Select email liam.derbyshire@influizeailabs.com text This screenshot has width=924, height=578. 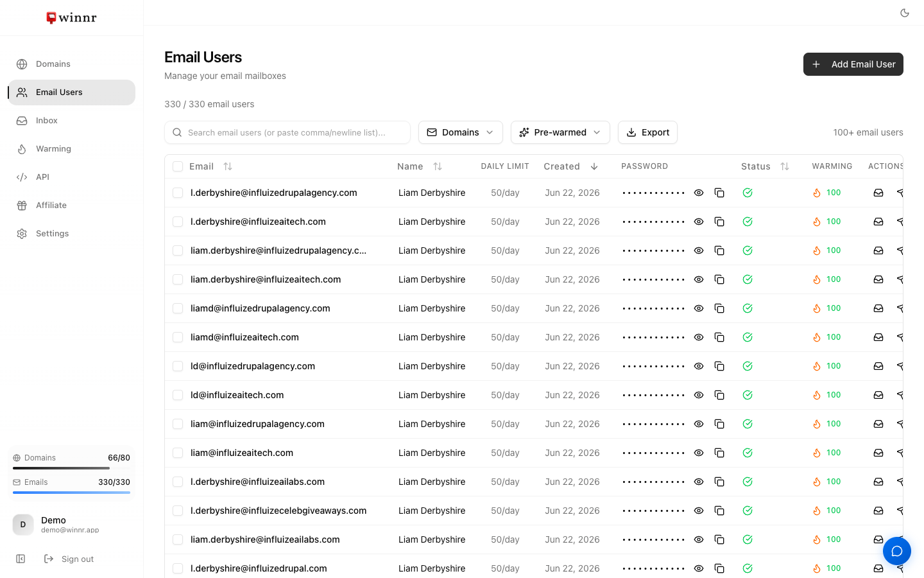point(265,539)
